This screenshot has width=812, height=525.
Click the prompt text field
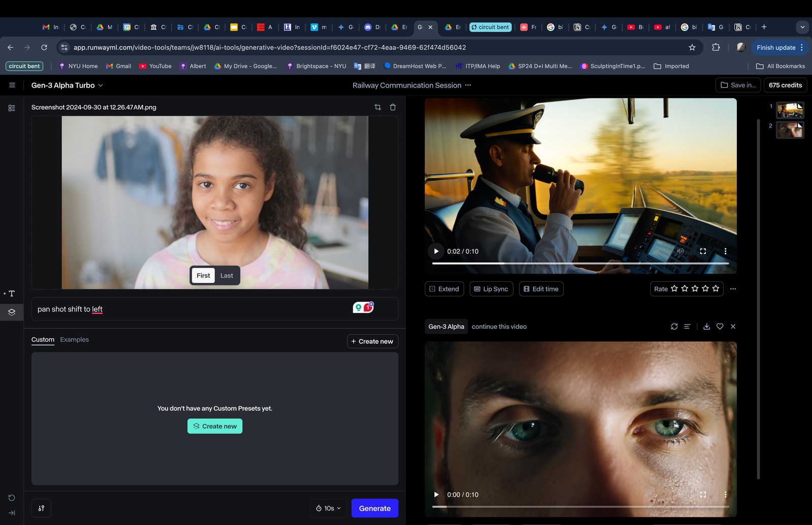click(215, 309)
